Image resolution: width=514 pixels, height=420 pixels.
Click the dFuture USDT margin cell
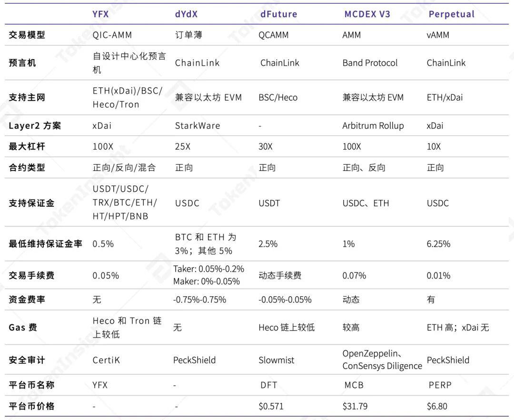269,203
